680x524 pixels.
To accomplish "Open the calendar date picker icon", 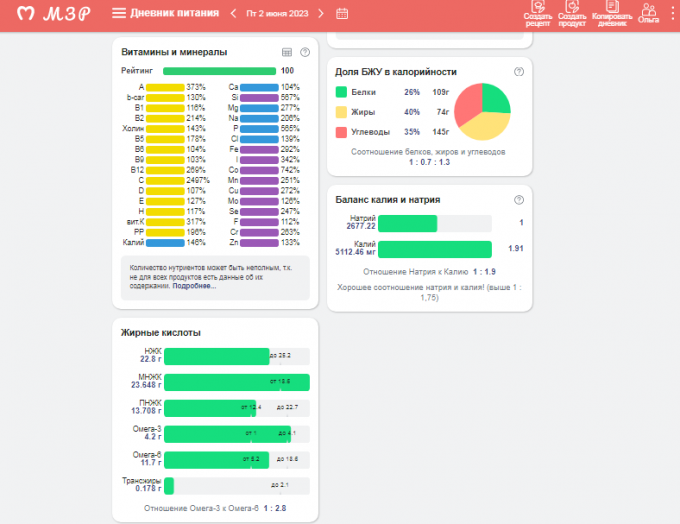I will coord(342,14).
